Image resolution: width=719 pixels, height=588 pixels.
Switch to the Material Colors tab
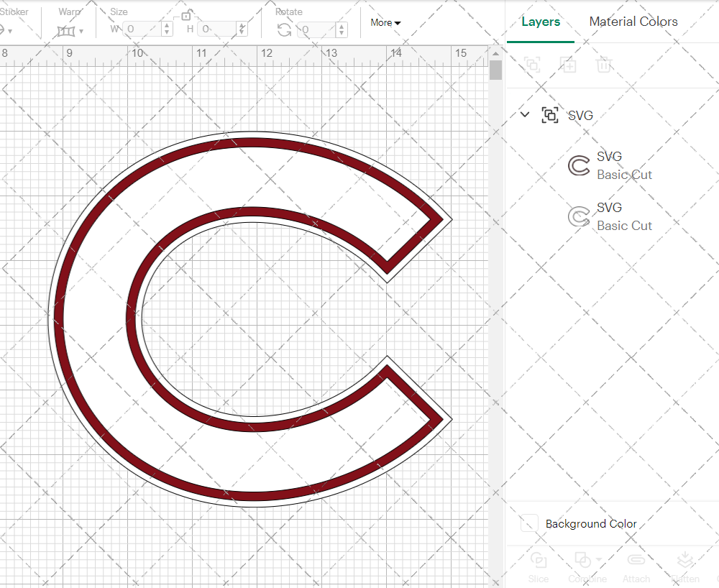(633, 22)
